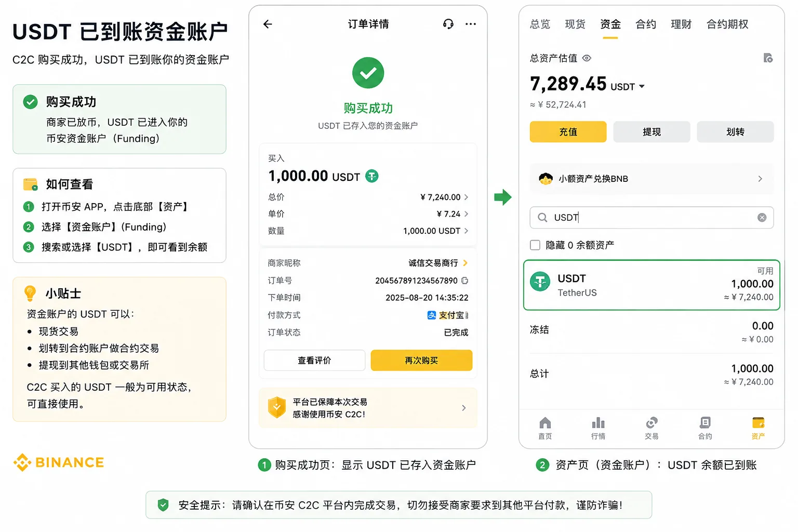Toggle the eye to hide total asset value
The height and width of the screenshot is (532, 798).
587,58
